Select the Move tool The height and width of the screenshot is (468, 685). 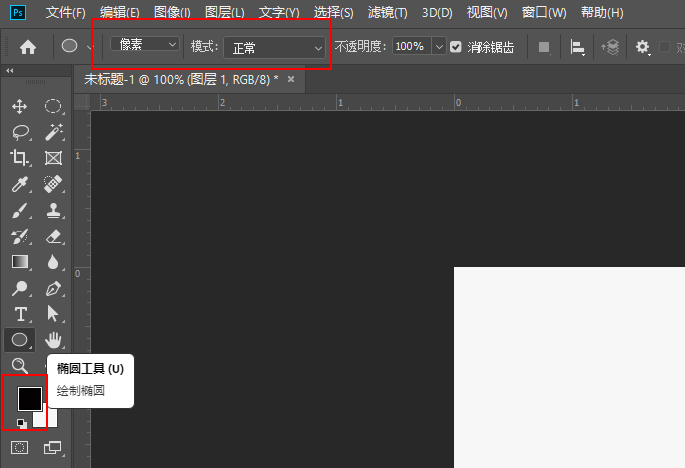pyautogui.click(x=19, y=107)
